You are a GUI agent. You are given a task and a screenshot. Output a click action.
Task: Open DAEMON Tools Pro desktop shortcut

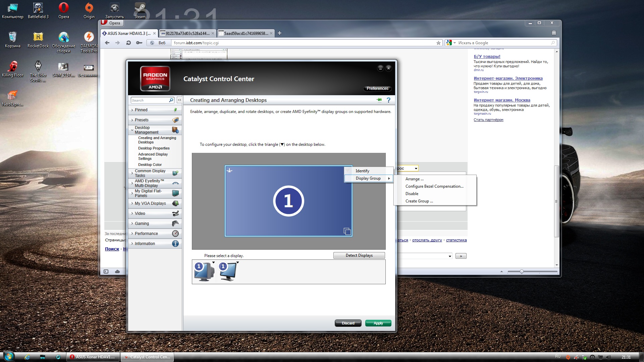[x=89, y=42]
